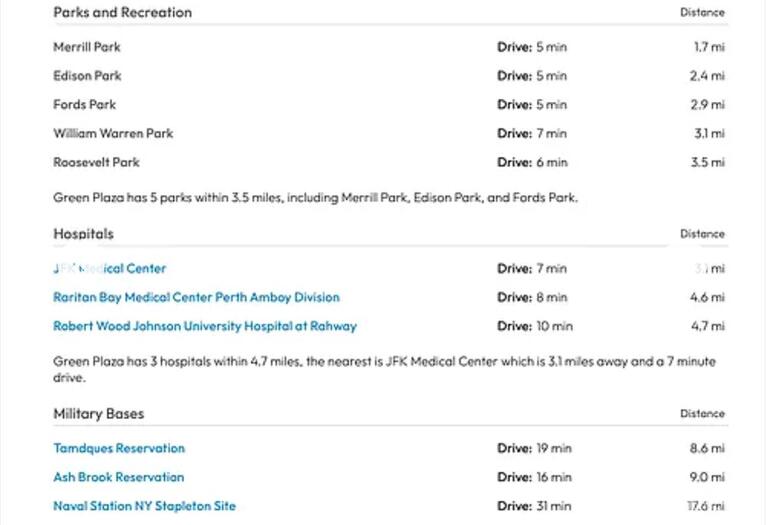
Task: Click the Green Plaza parks summary text
Action: (315, 198)
